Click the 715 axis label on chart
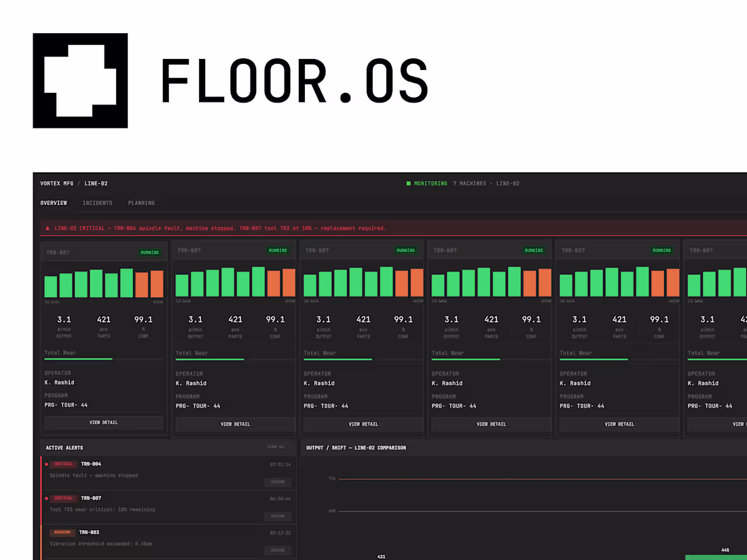This screenshot has width=747, height=560. pos(332,479)
